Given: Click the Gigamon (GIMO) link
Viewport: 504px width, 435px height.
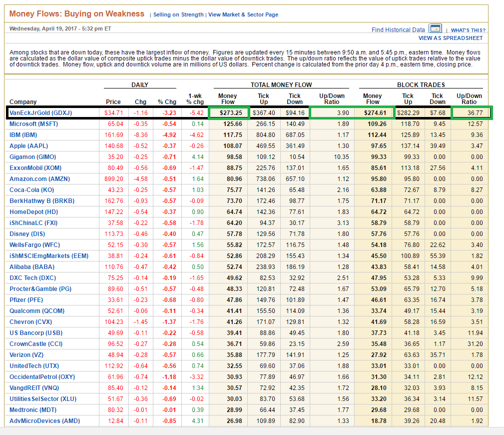Looking at the screenshot, I should (33, 156).
